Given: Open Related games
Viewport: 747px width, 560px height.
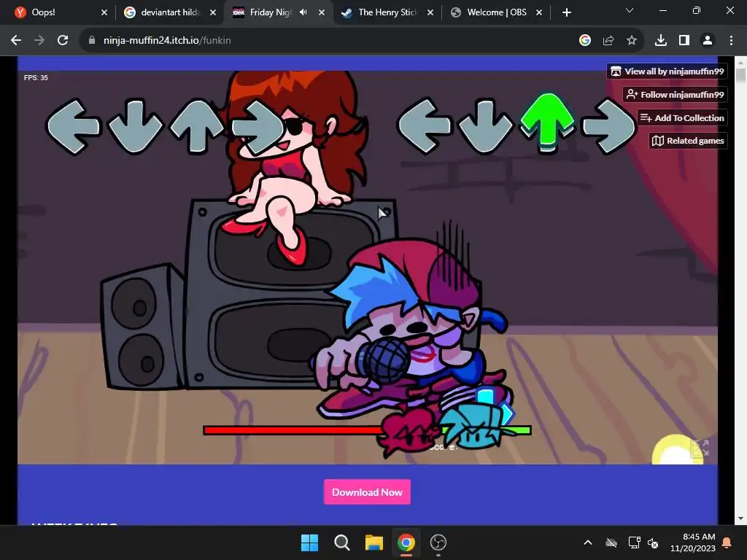Looking at the screenshot, I should click(689, 141).
